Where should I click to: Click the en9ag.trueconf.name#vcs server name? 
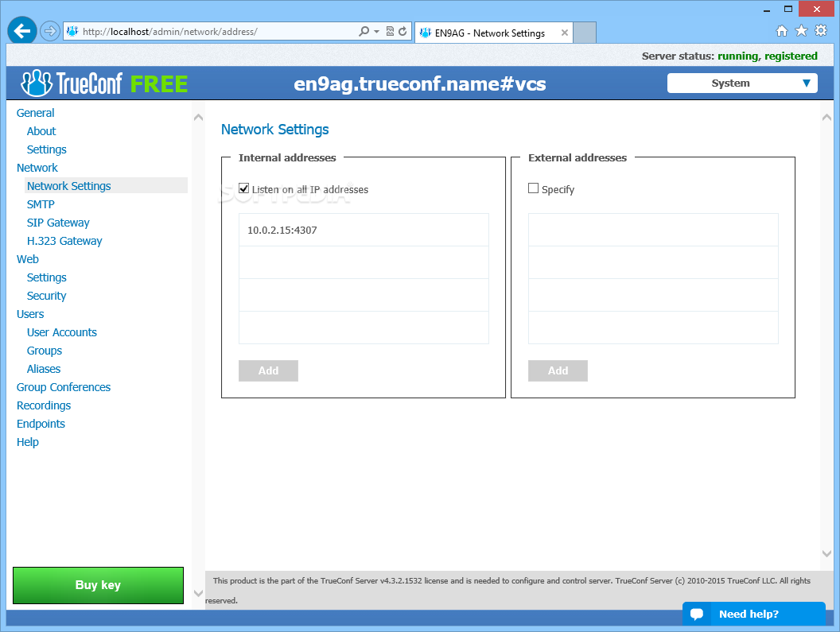point(420,83)
